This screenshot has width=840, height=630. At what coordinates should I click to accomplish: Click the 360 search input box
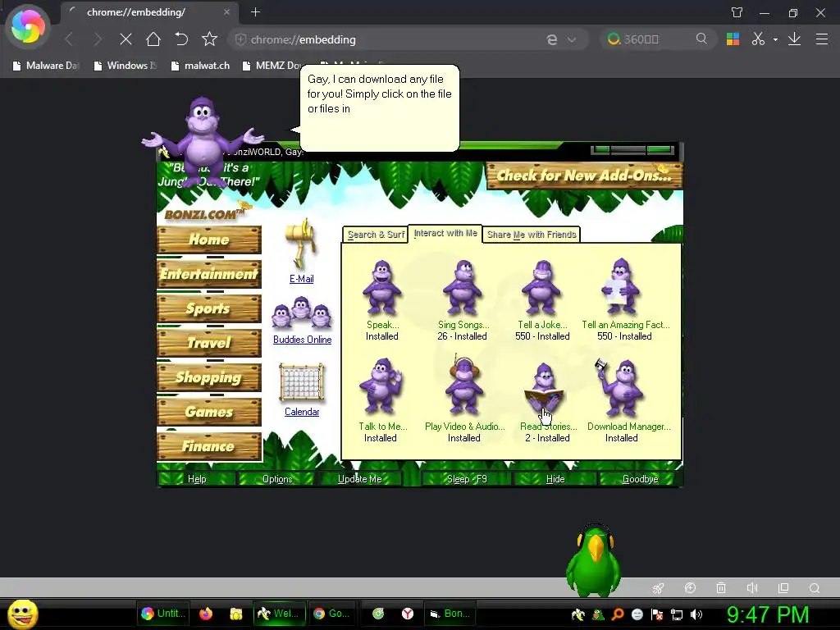(x=657, y=39)
